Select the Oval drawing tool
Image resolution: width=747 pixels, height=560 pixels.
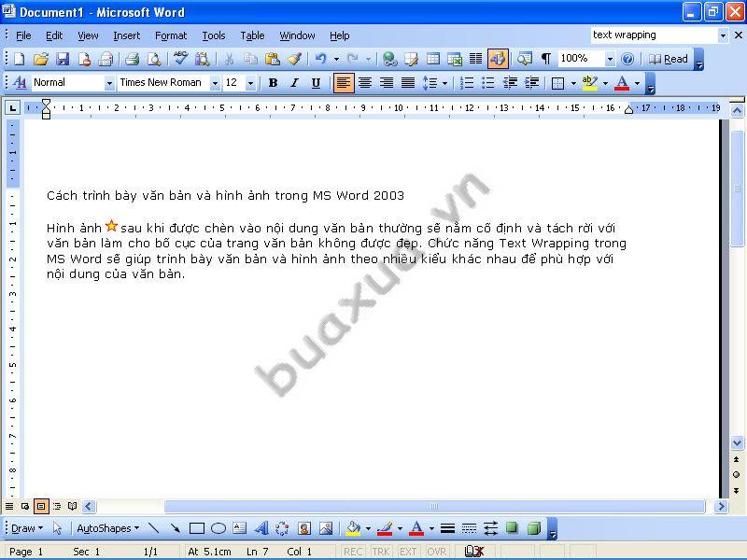point(218,528)
